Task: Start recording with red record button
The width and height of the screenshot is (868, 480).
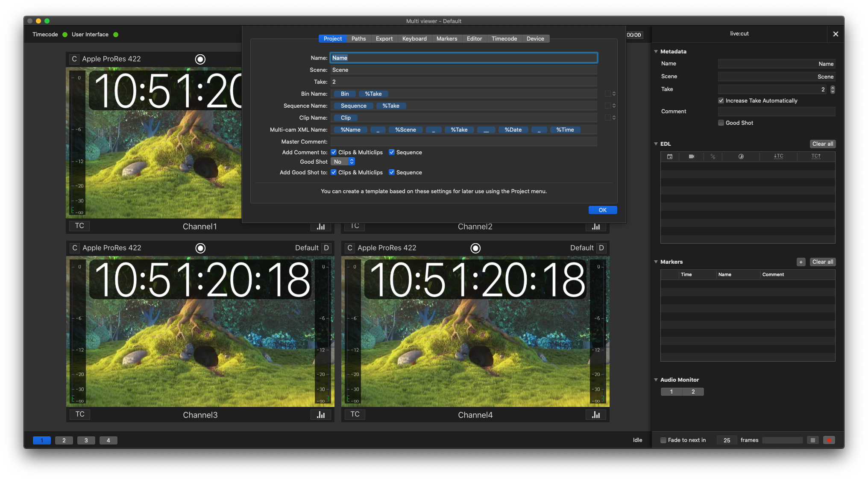Action: pos(829,440)
